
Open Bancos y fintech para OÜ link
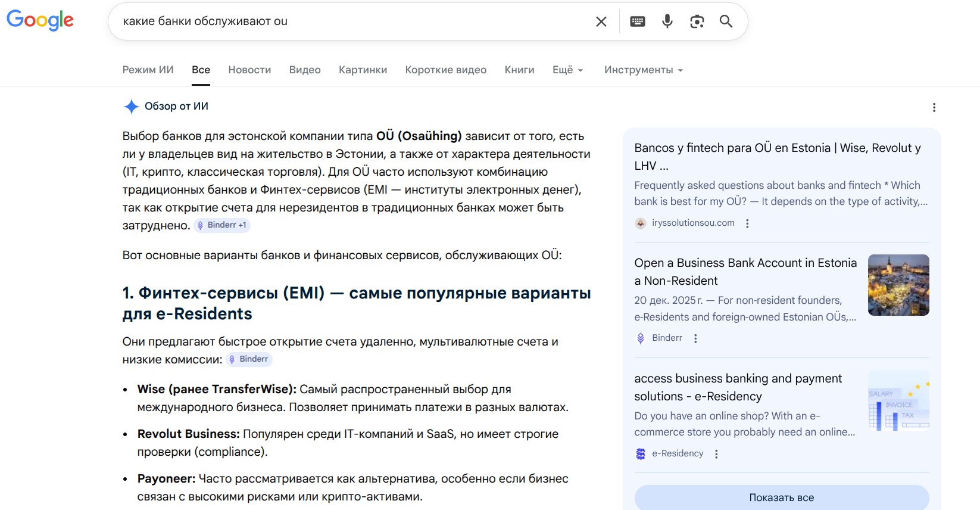(778, 157)
